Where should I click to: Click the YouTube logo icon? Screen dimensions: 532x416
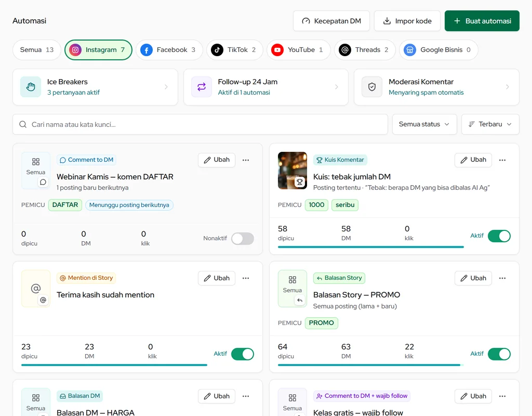coord(277,50)
